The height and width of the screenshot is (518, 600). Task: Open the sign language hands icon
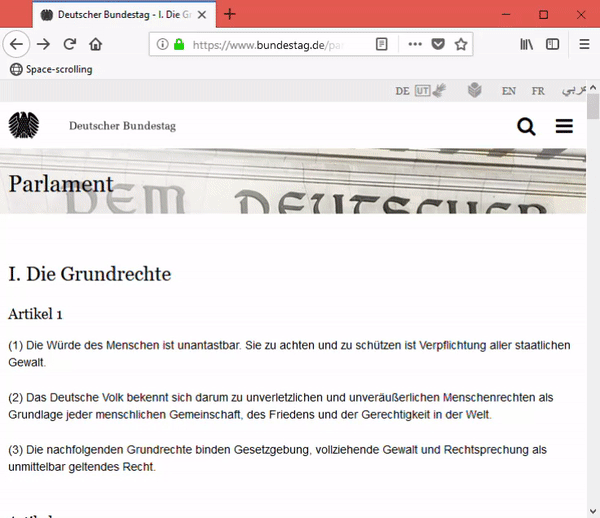point(439,91)
